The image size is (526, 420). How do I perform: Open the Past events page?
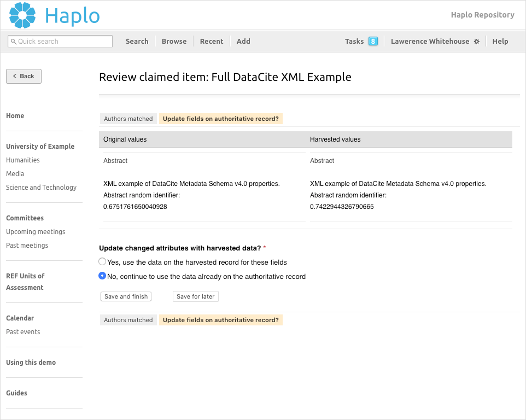tap(23, 331)
